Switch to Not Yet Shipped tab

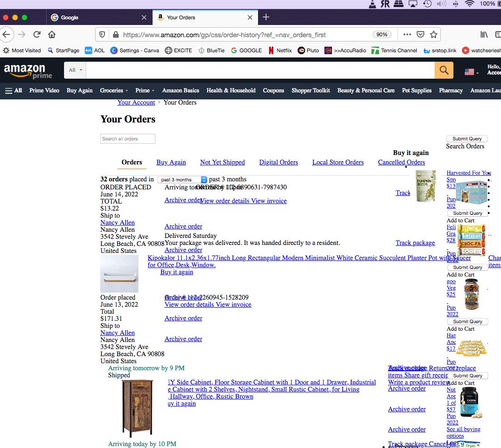click(222, 163)
